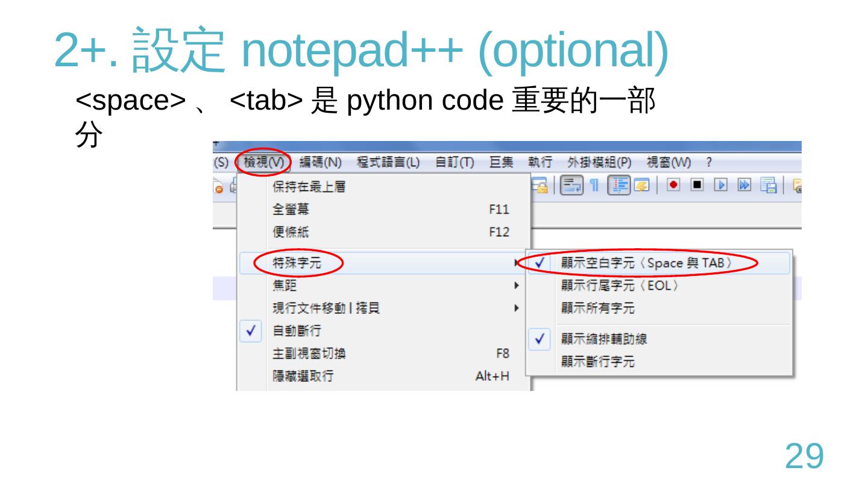Open the 自訂(T) menu
The height and width of the screenshot is (488, 868).
coord(454,162)
